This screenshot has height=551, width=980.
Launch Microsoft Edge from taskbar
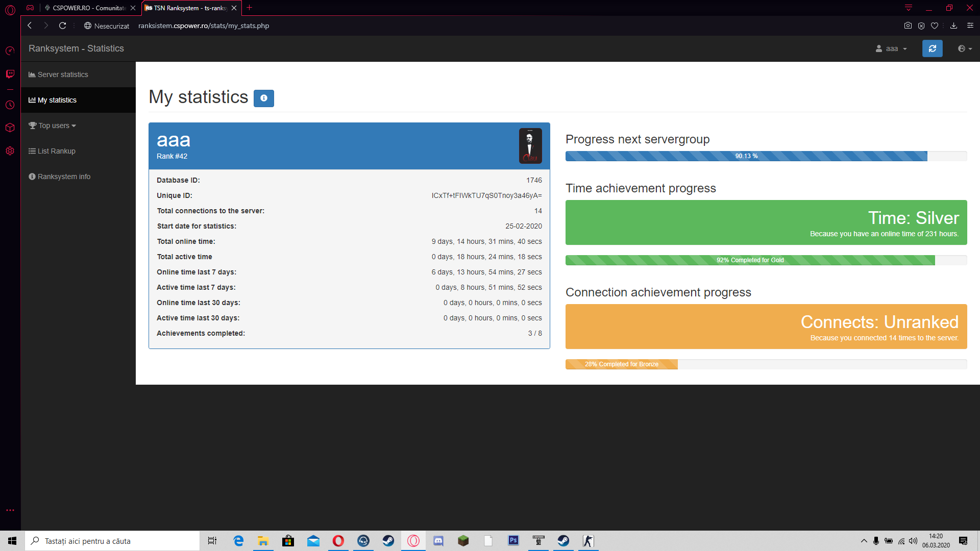[x=238, y=541]
